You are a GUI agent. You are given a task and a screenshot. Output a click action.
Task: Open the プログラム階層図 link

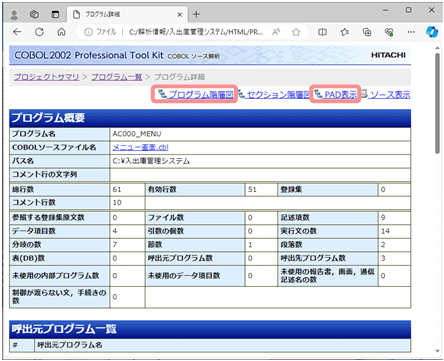point(201,95)
